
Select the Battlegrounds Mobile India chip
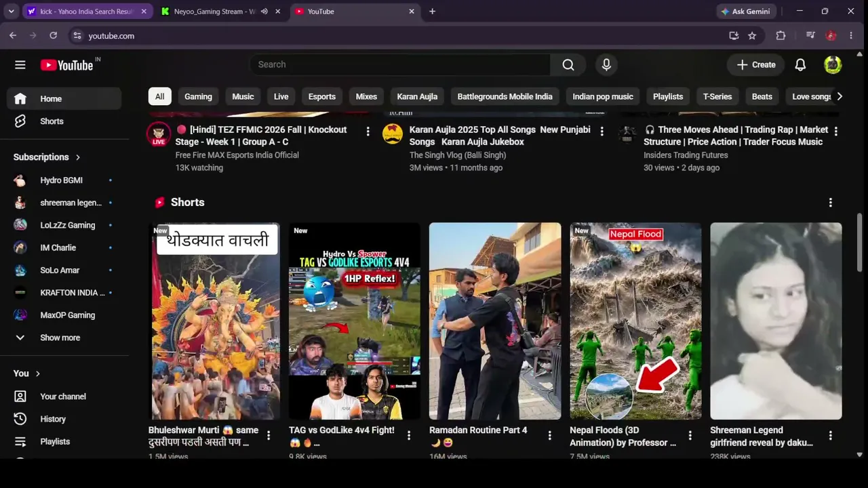tap(505, 96)
